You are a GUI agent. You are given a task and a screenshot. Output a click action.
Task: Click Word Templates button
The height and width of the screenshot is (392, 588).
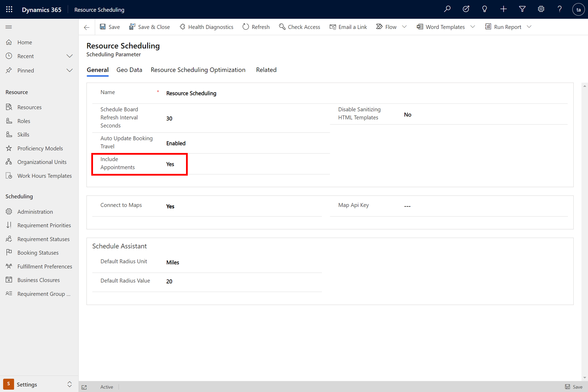441,27
